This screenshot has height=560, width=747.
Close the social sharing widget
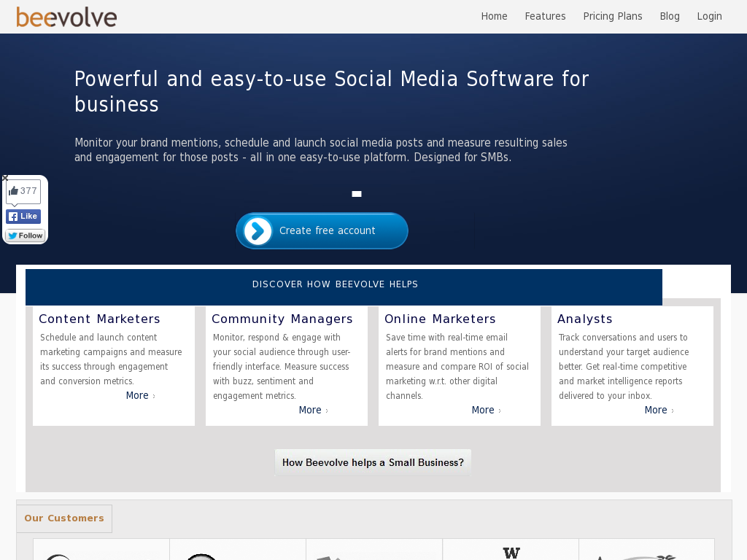[x=5, y=178]
